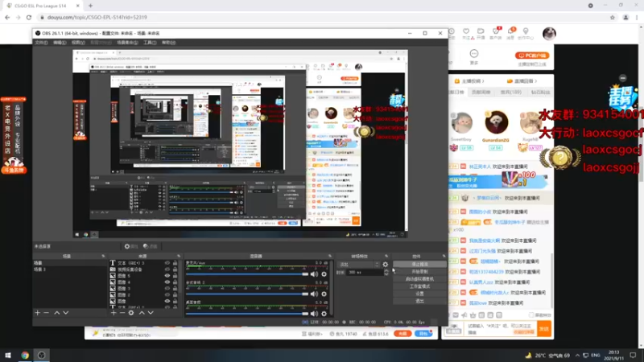Click the 停止推流 stop streaming button

point(419,265)
